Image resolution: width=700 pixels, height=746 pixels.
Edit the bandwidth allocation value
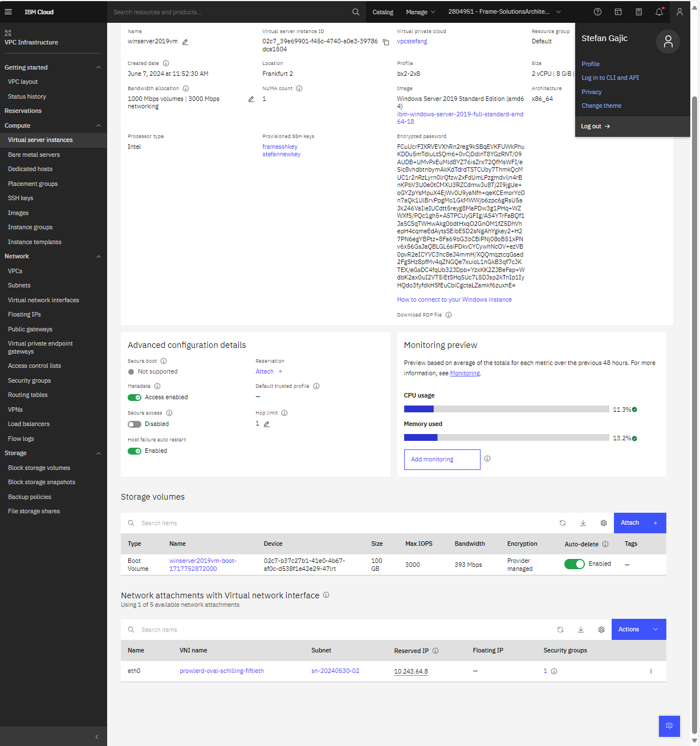(x=251, y=99)
